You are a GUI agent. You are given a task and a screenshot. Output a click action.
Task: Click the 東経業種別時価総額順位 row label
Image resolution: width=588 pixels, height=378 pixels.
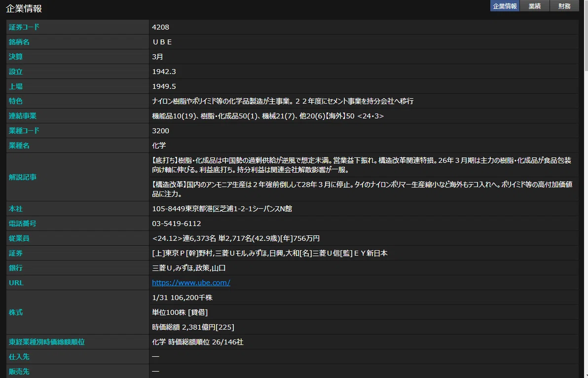[x=46, y=342]
